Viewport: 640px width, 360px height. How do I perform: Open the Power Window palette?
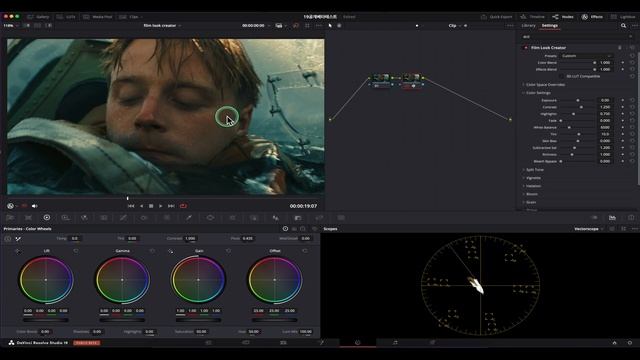pos(210,218)
